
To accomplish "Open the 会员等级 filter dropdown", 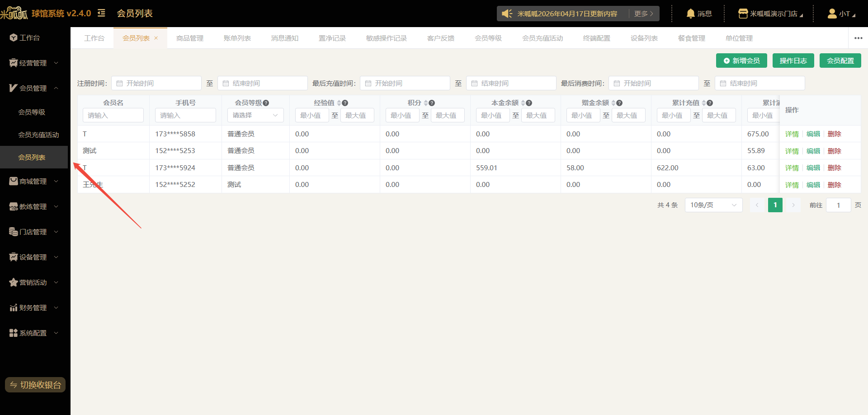I will point(255,115).
